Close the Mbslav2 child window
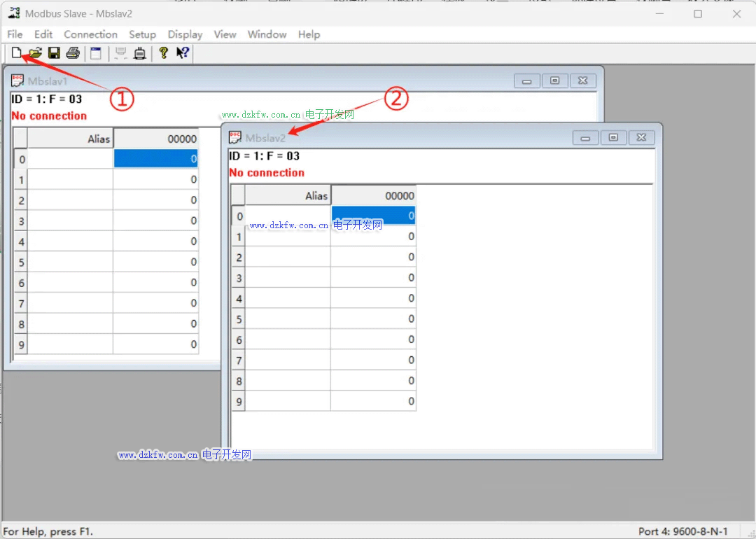Image resolution: width=756 pixels, height=539 pixels. (642, 138)
